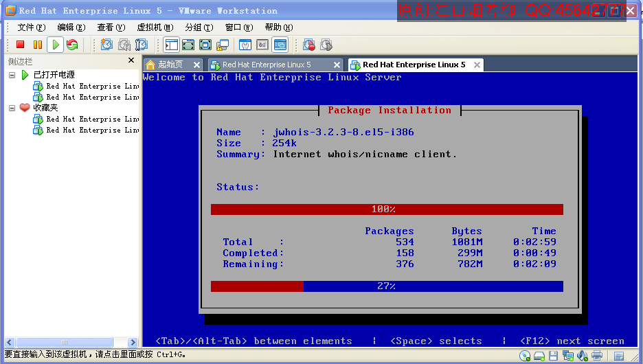Open the 帮助(H) menu
The height and width of the screenshot is (364, 643).
pos(279,27)
